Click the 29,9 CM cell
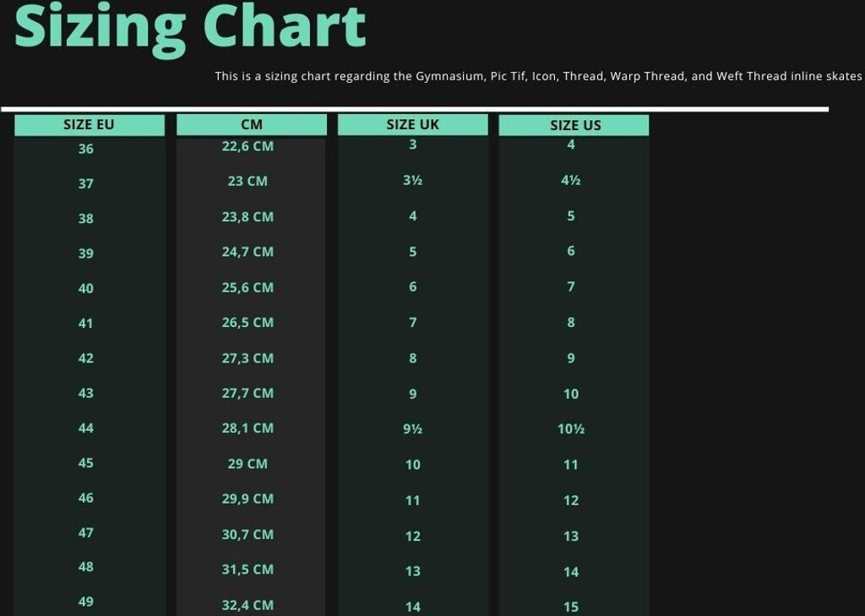Screen dimensions: 865x616 [x=248, y=499]
